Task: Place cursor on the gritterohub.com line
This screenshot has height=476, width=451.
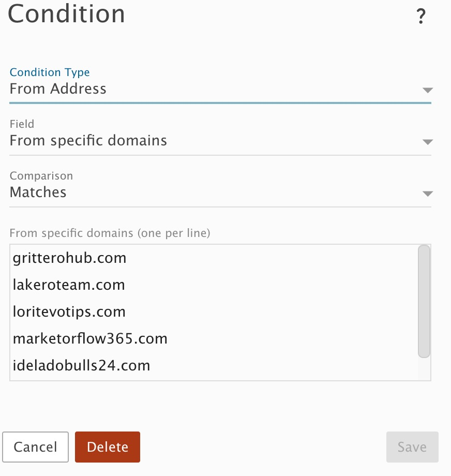Action: pyautogui.click(x=69, y=258)
